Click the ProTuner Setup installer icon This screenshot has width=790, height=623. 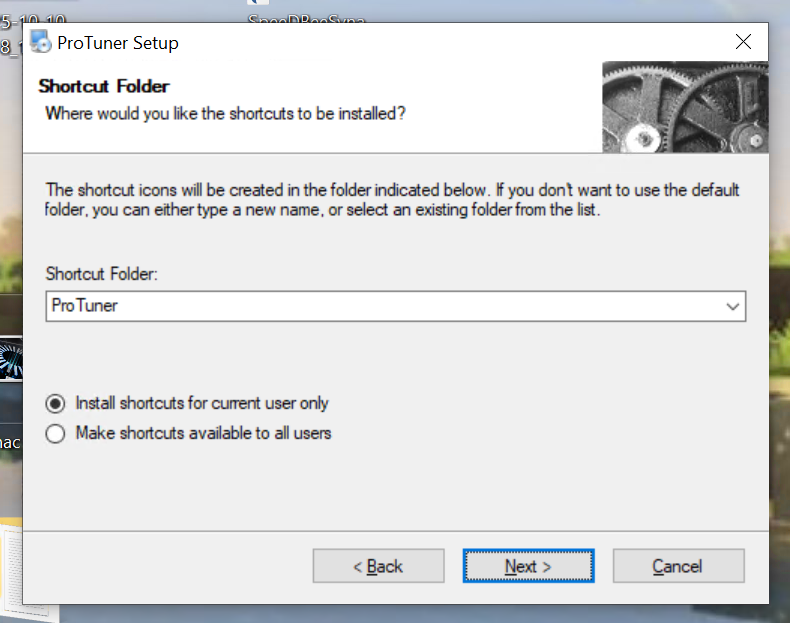tap(41, 42)
